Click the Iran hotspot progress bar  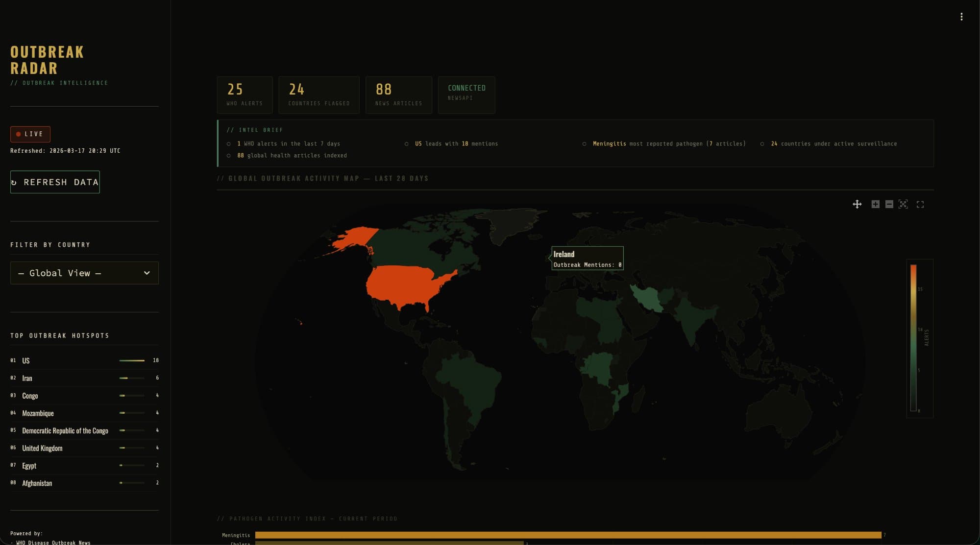[x=132, y=378]
